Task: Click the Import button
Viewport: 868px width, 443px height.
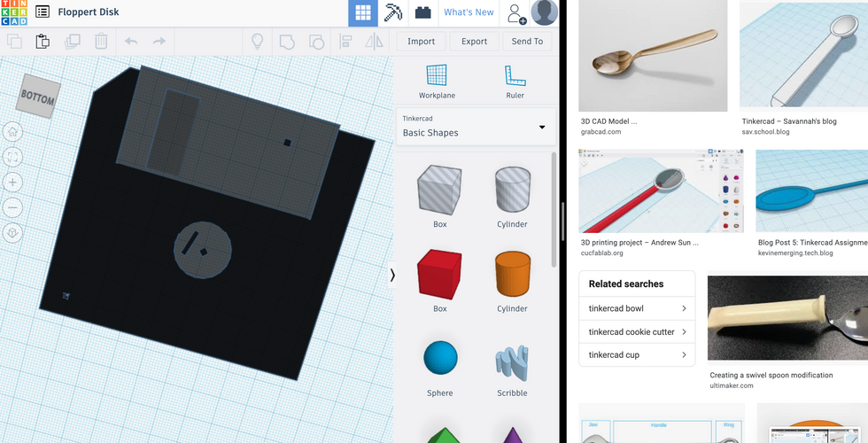Action: tap(422, 42)
